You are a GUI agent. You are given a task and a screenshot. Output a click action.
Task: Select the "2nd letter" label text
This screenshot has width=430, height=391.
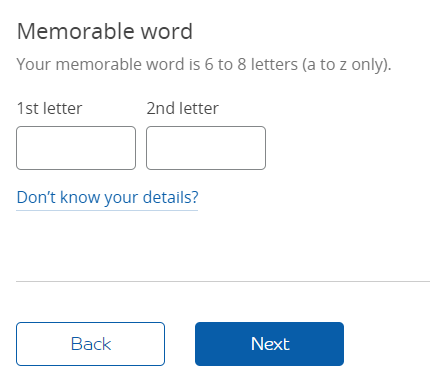click(183, 108)
